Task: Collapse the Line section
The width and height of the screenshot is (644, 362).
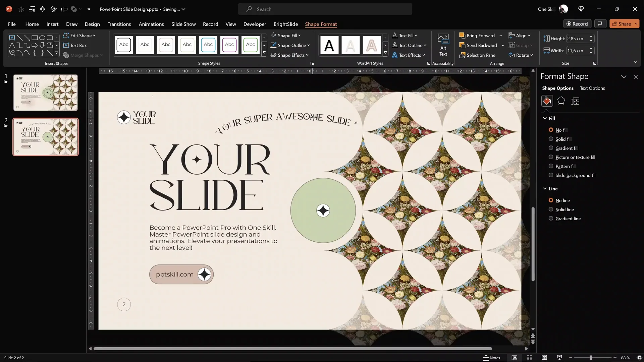Action: coord(545,189)
